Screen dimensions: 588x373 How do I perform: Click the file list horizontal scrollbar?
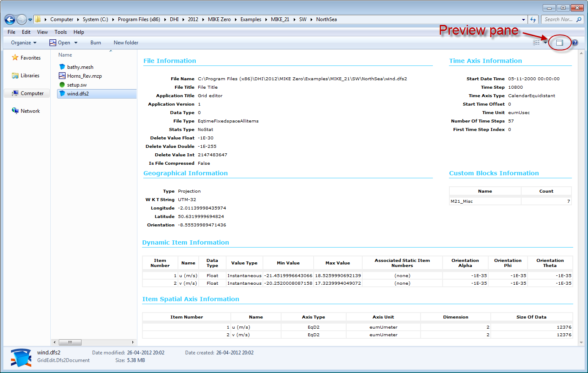click(x=93, y=342)
